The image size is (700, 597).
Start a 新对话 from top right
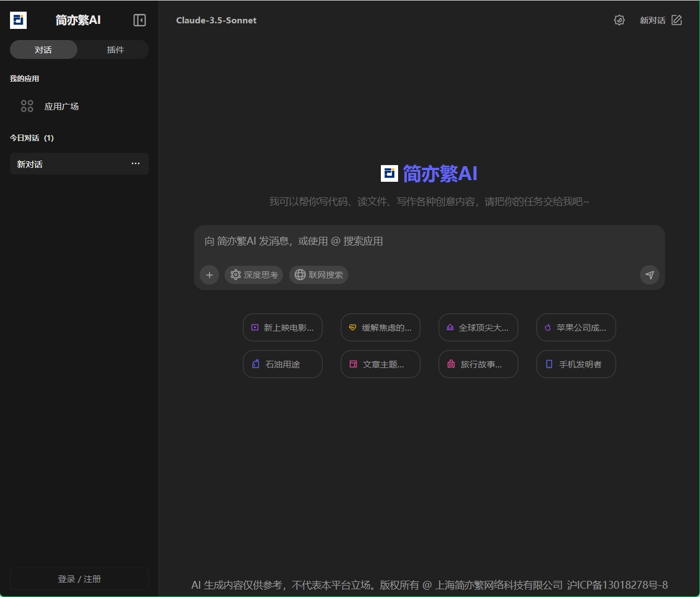point(661,20)
